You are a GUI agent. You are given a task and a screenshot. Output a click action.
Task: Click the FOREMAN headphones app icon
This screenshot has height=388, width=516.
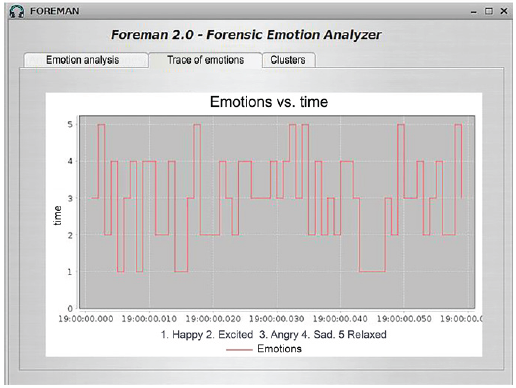coord(17,11)
